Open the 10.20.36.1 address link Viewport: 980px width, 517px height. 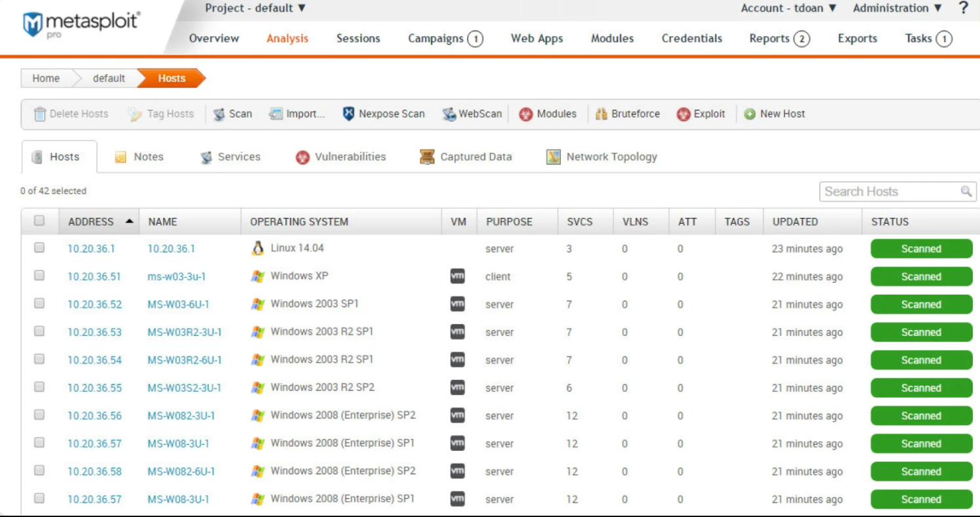[x=91, y=249]
